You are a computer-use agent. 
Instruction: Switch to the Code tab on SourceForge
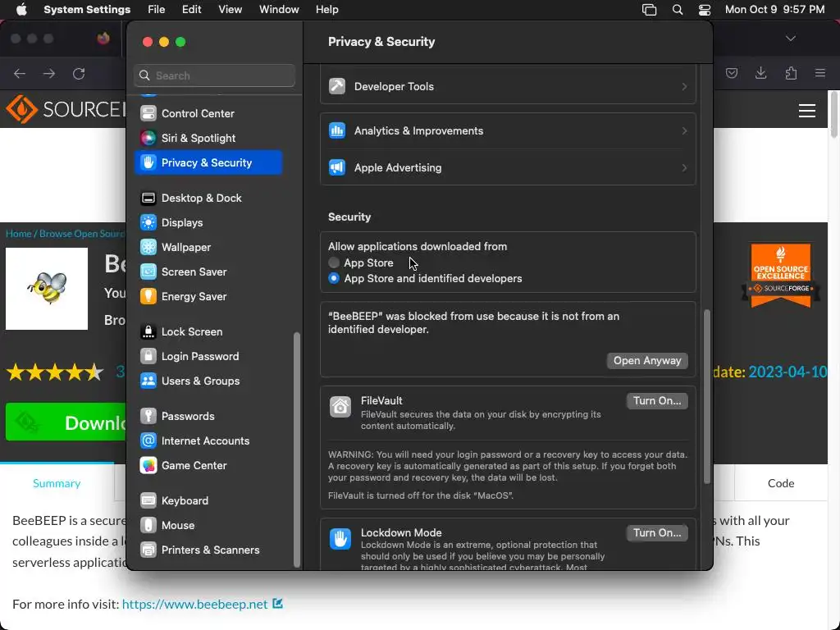(781, 483)
